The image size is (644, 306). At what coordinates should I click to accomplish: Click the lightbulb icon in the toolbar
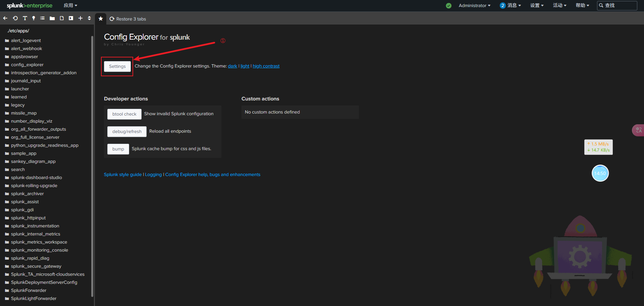click(34, 18)
